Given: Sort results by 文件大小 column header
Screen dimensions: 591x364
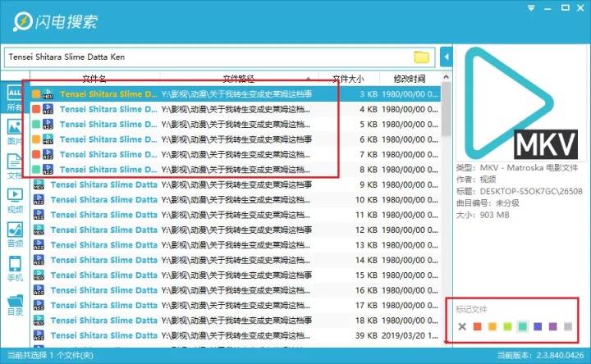Looking at the screenshot, I should (348, 79).
